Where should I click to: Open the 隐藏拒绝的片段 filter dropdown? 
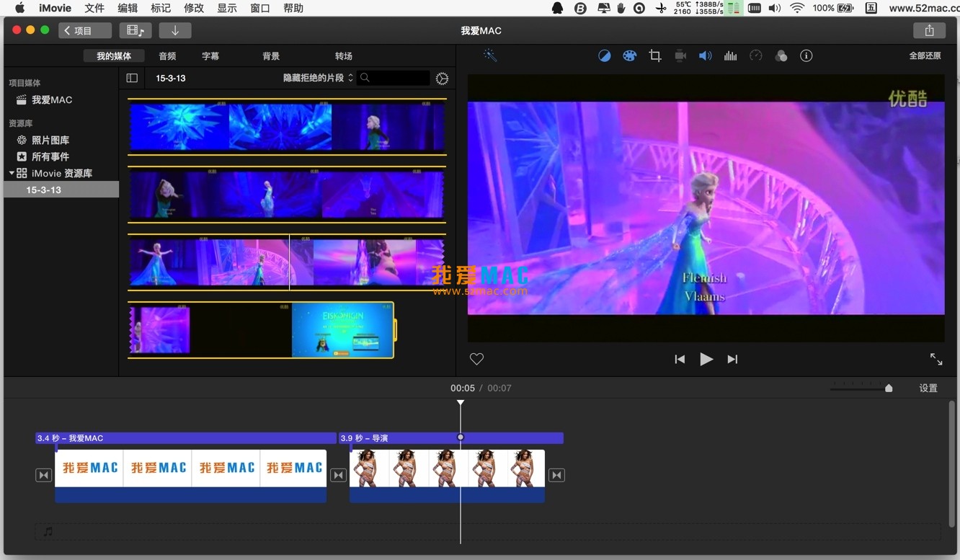tap(318, 78)
